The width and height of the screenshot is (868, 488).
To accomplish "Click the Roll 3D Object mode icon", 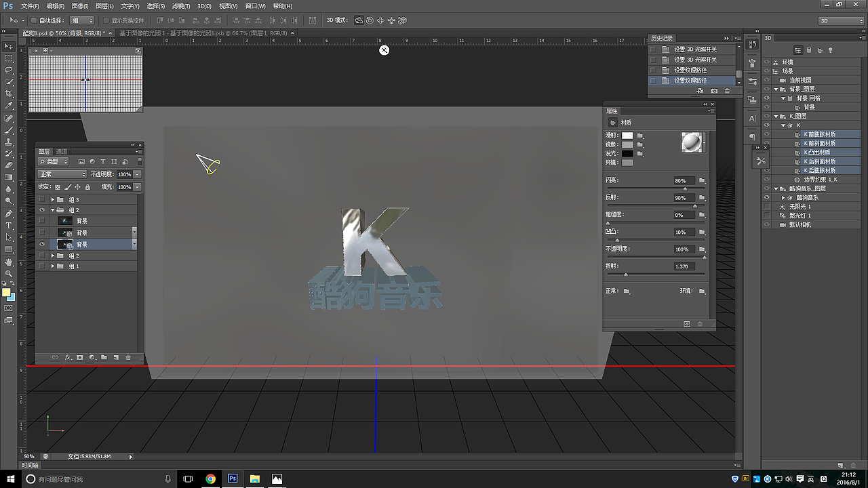I will tap(370, 20).
